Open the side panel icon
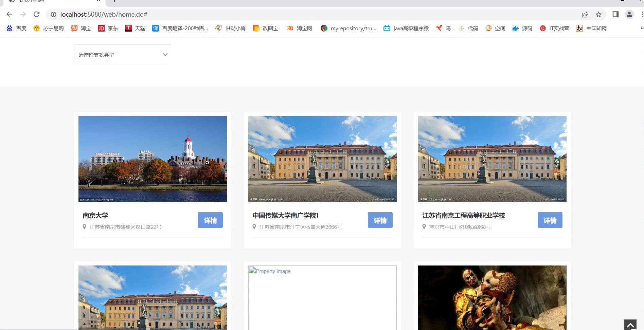This screenshot has height=330, width=644. 615,14
